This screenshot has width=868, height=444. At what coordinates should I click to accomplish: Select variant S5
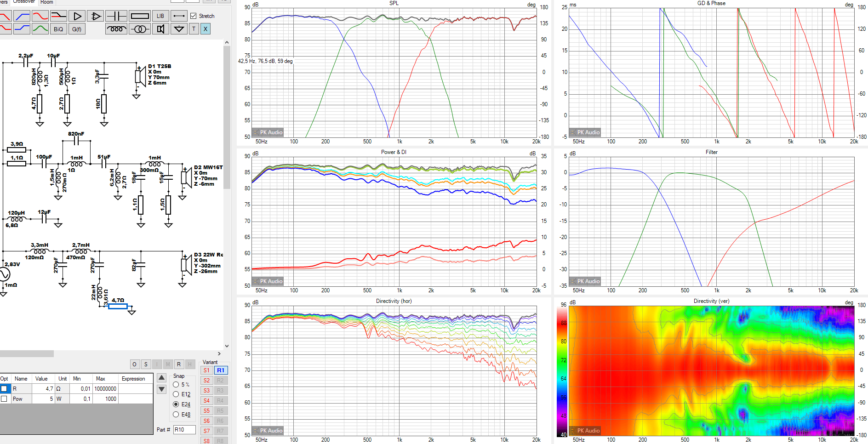pos(207,411)
